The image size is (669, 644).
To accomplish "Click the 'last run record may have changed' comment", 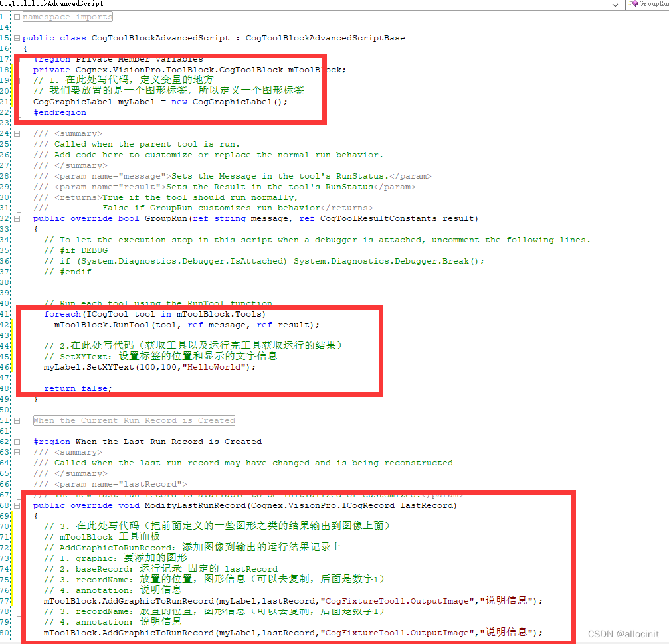I will pos(243,463).
